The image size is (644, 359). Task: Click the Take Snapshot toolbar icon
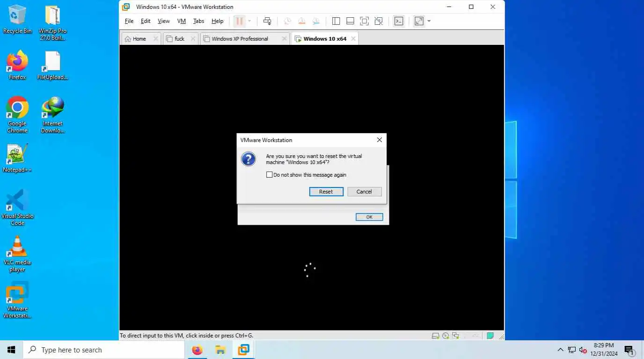[287, 21]
